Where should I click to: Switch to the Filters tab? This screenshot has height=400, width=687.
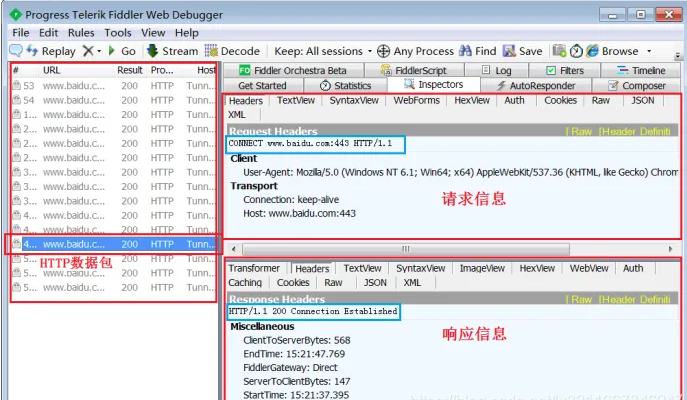point(565,70)
